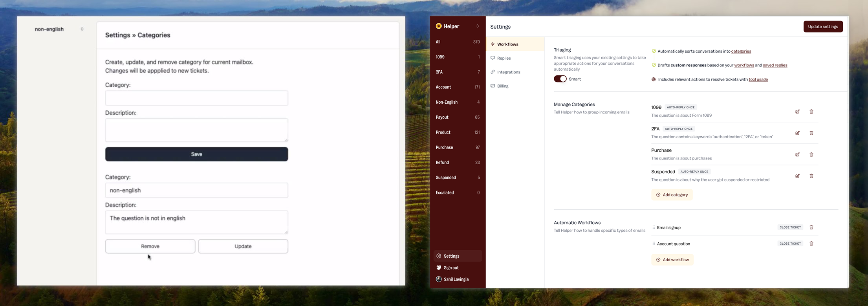The height and width of the screenshot is (306, 868).
Task: Select the Account mailbox category
Action: pos(443,87)
